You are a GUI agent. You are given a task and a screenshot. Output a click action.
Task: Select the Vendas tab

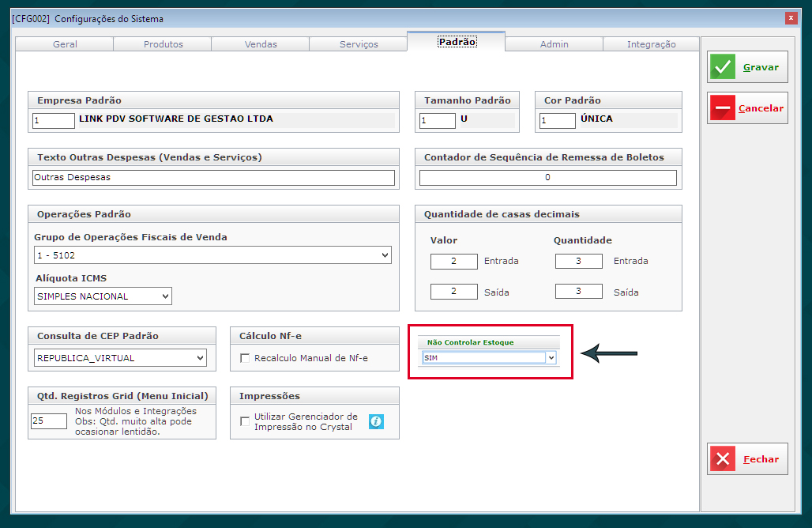click(261, 44)
